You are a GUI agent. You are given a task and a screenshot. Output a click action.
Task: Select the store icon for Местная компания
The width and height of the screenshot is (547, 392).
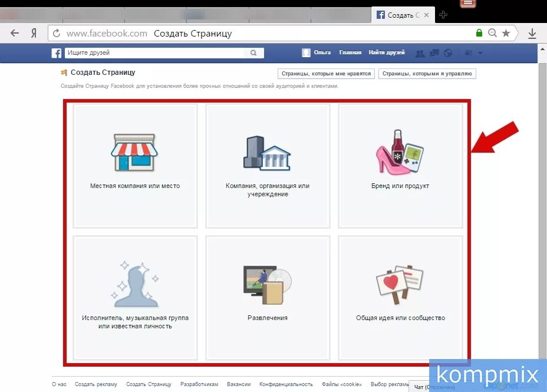click(134, 153)
